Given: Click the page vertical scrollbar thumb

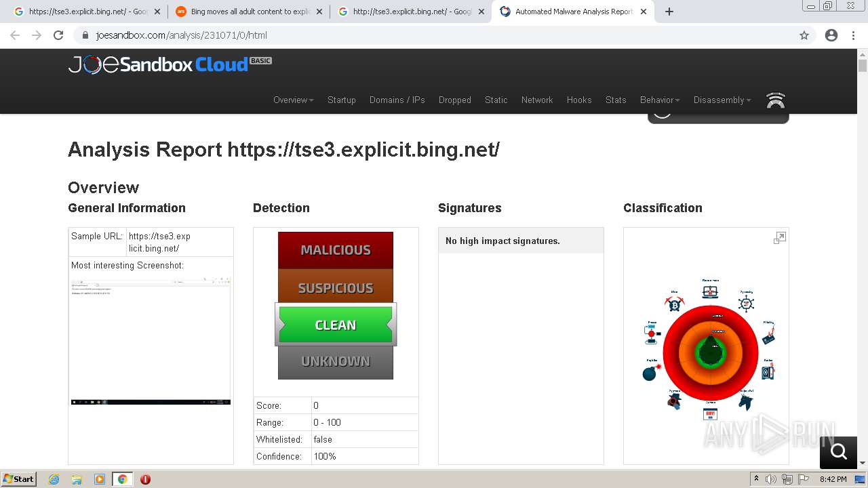Looking at the screenshot, I should coord(863,66).
